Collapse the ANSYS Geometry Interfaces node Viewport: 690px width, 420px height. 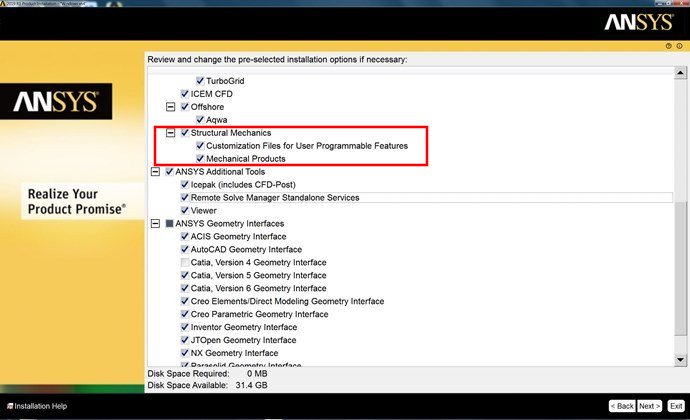[155, 223]
